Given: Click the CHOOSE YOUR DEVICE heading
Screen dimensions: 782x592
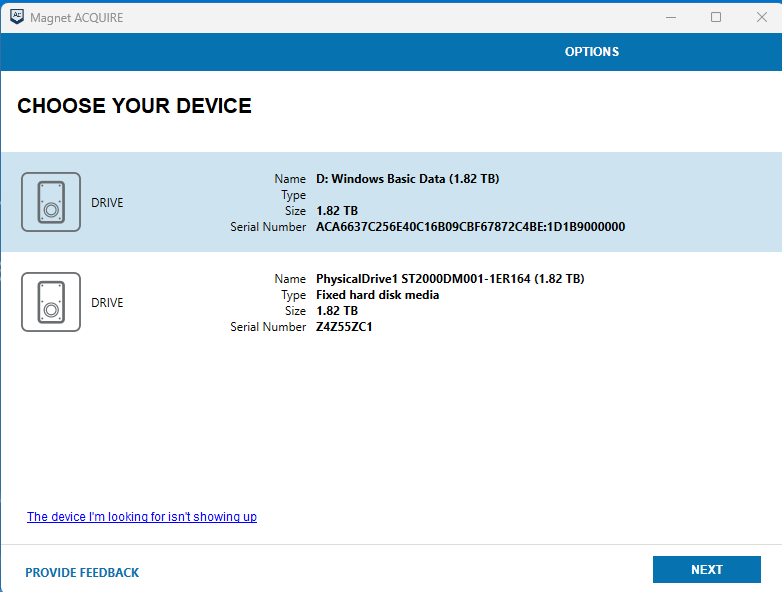Looking at the screenshot, I should 134,106.
